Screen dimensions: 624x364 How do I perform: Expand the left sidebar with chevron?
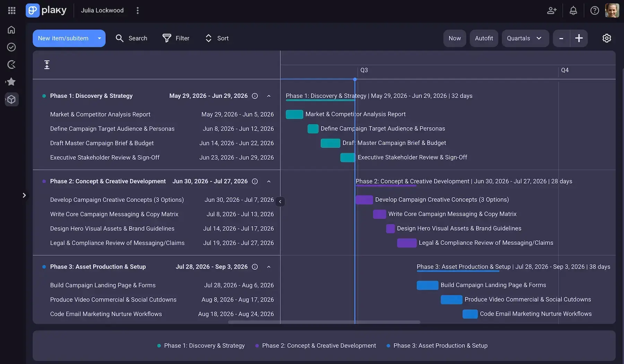(24, 195)
